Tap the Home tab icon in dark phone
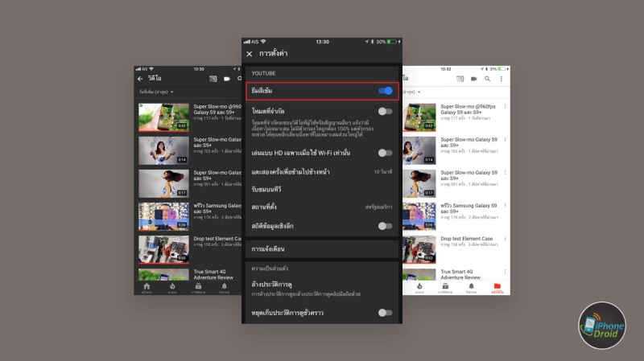Screen dimensions: 644x361 [x=147, y=286]
